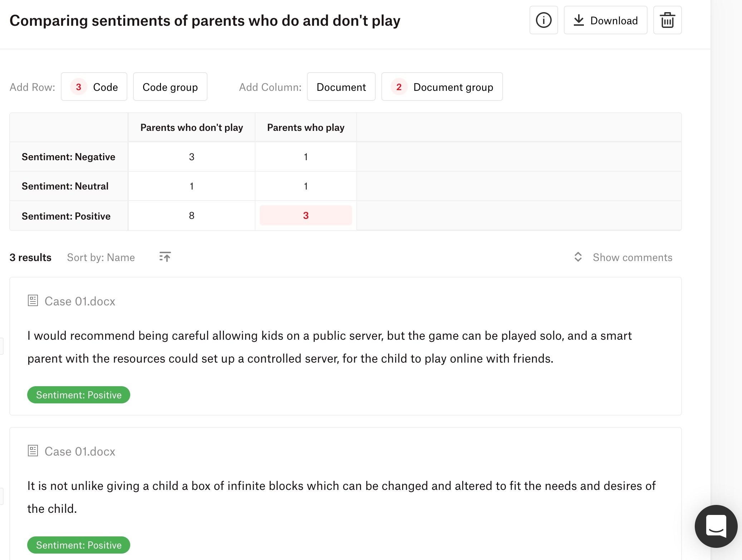
Task: Click document icon of second Case 01.docx
Action: click(x=33, y=451)
